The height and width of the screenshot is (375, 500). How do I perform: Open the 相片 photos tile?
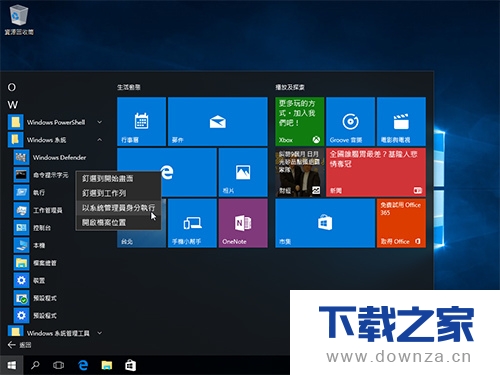(x=243, y=172)
